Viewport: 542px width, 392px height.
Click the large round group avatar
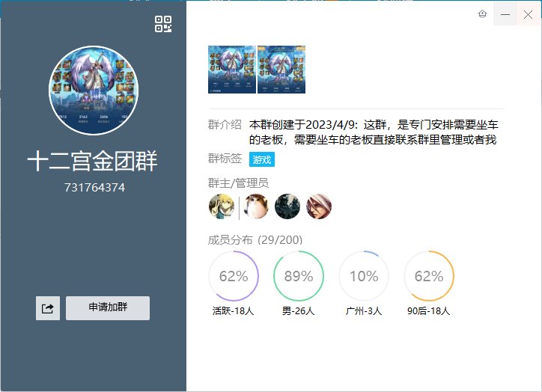point(94,91)
